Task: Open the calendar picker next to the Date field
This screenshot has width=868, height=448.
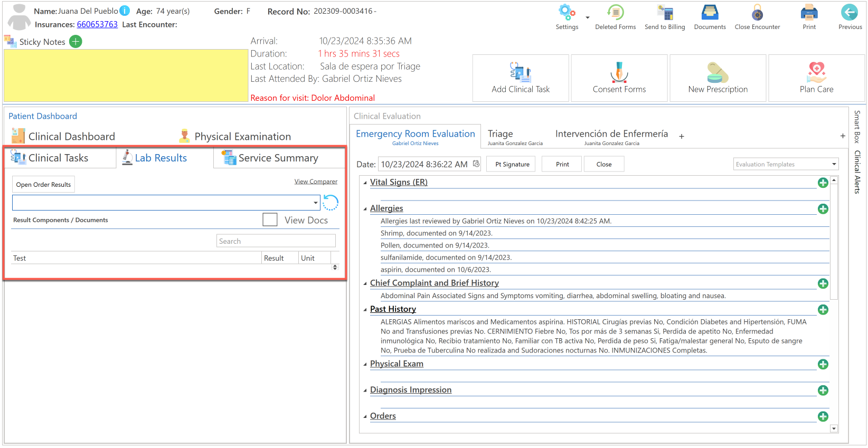Action: tap(476, 164)
